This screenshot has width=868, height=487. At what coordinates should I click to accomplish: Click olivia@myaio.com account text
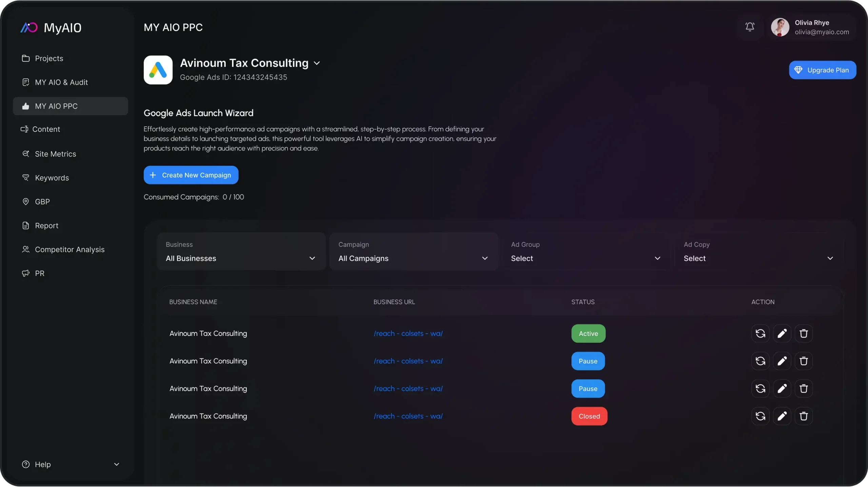pos(822,32)
